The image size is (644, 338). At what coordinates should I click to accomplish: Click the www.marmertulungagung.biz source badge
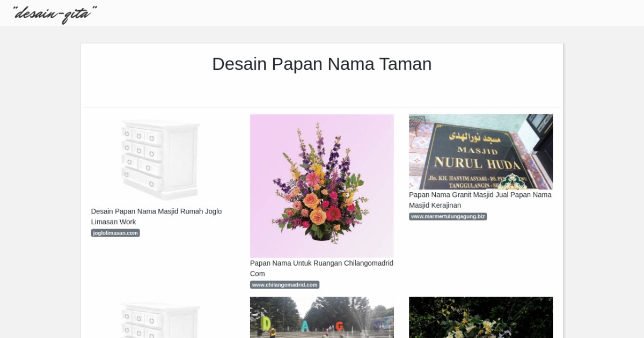pyautogui.click(x=448, y=217)
